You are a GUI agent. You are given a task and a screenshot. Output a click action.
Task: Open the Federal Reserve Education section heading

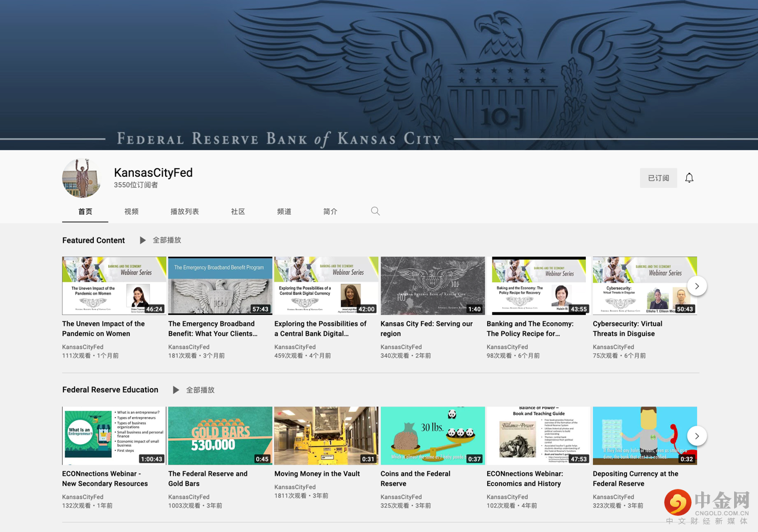tap(111, 390)
